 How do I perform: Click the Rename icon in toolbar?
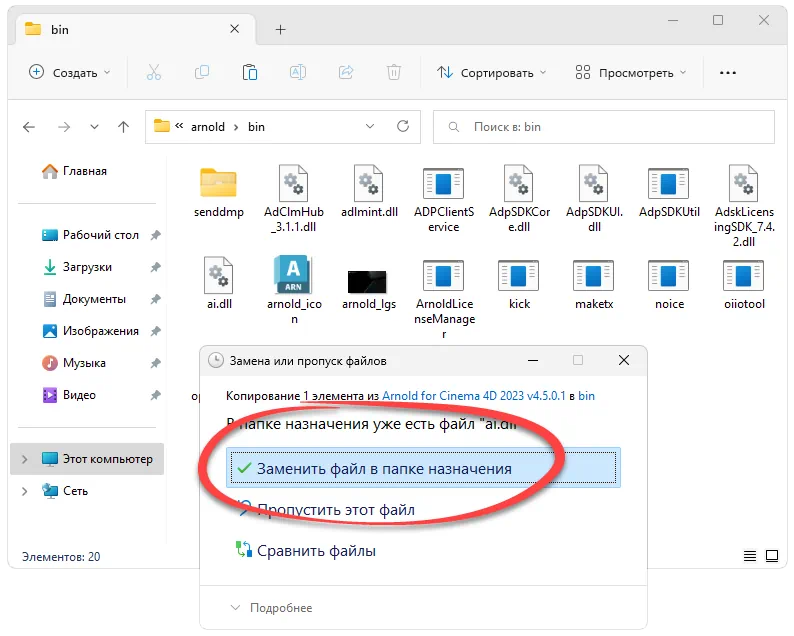pos(298,73)
